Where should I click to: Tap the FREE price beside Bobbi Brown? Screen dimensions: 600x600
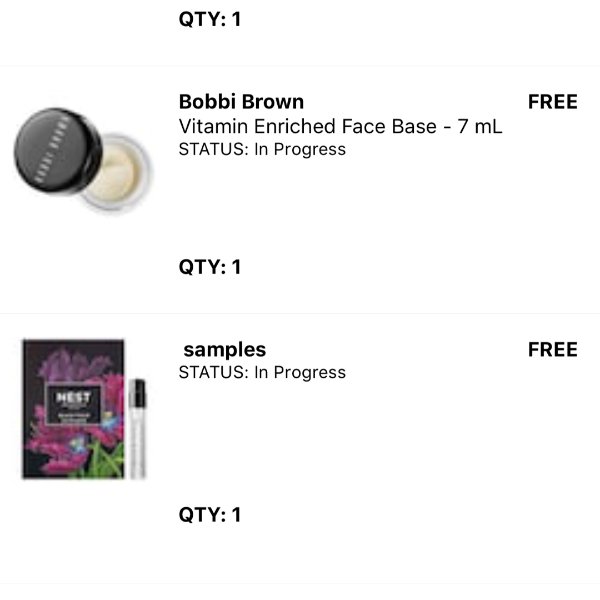[x=553, y=102]
